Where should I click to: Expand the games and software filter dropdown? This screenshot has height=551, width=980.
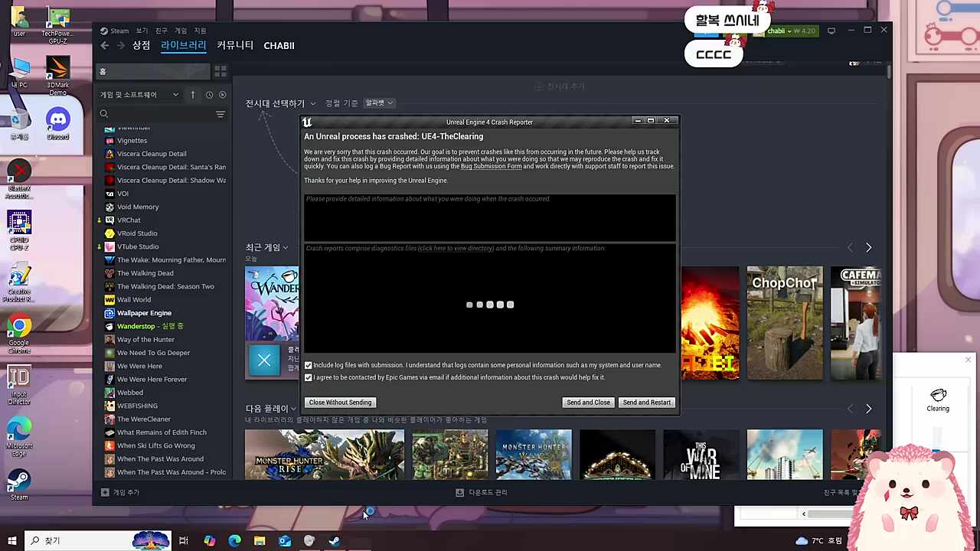coord(139,94)
